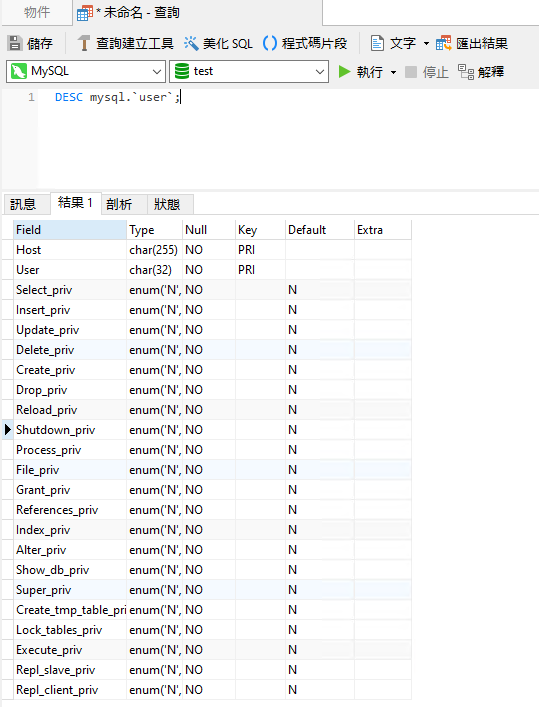539x707 pixels.
Task: Click PRI key cell in Host row
Action: click(x=260, y=250)
